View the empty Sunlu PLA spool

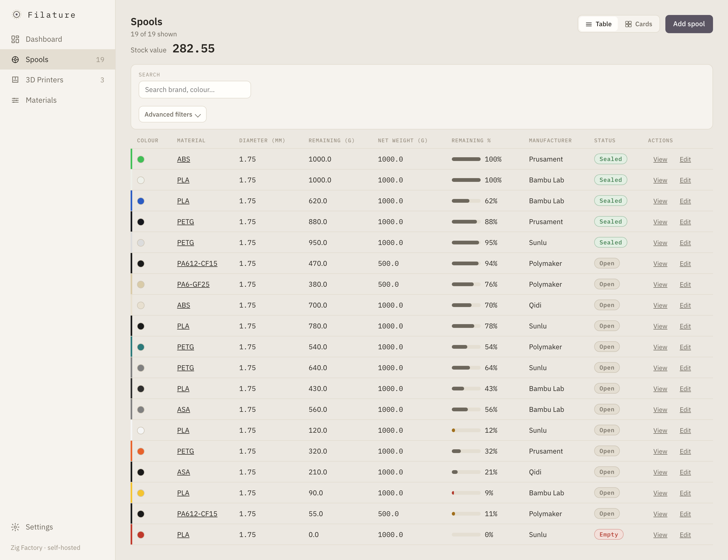(660, 535)
